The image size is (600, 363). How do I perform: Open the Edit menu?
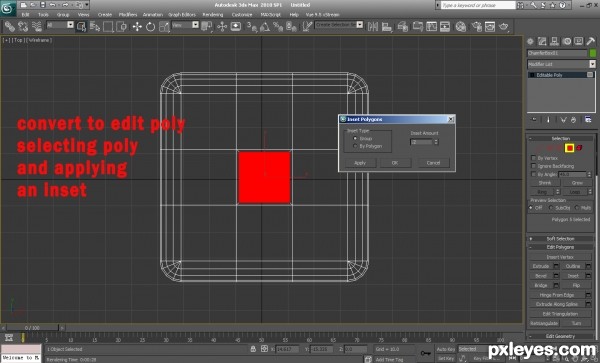(x=26, y=15)
